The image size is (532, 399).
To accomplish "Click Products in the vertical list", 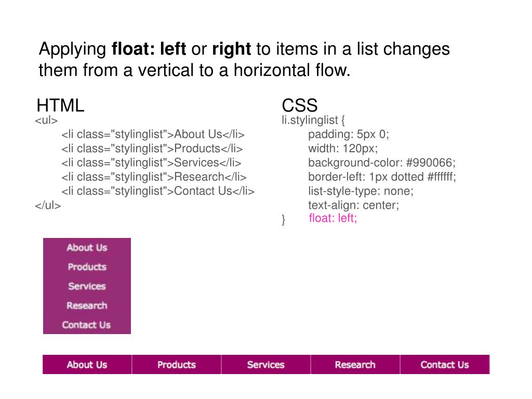I will pos(87,267).
